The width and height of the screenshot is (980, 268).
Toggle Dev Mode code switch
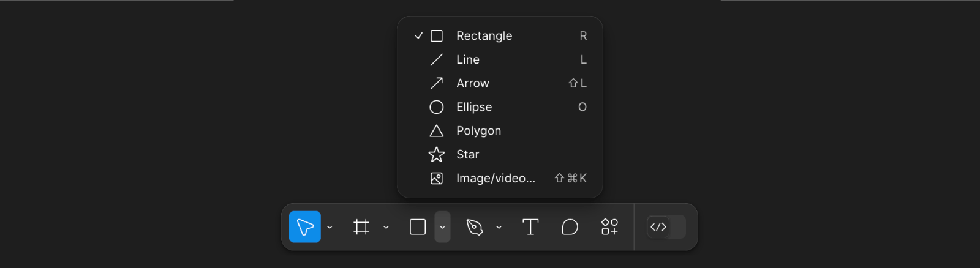666,227
